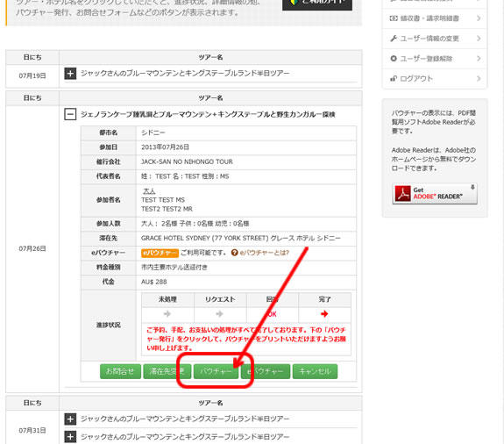Image resolution: width=504 pixels, height=444 pixels.
Task: Expand first tour under 07月31日
Action: pos(70,419)
